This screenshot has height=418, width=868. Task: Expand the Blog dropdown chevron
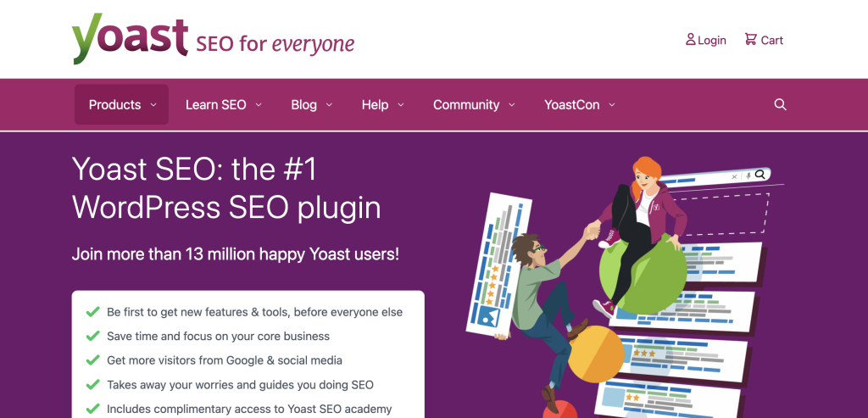pos(330,104)
